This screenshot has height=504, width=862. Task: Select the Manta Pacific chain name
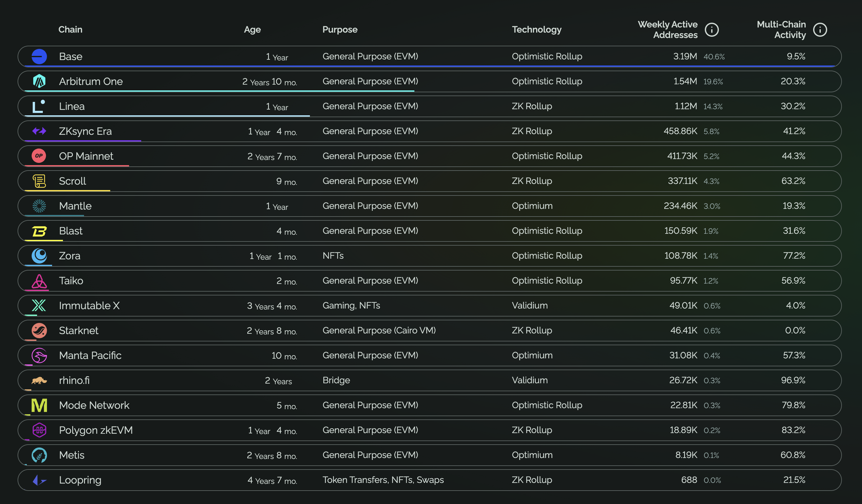click(90, 355)
